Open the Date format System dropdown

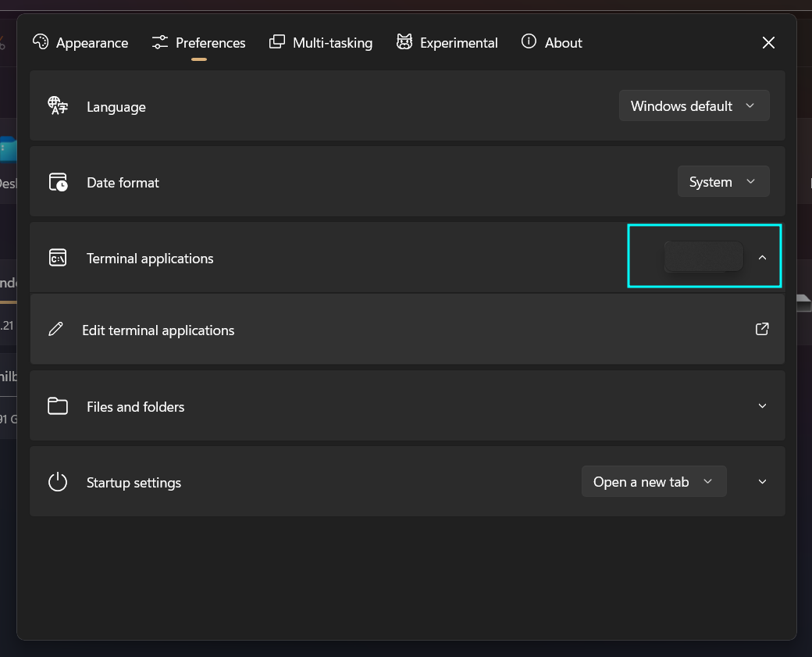pos(722,181)
